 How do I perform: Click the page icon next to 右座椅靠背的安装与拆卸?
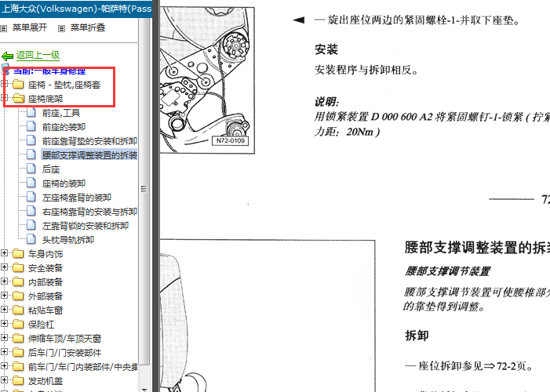31,211
